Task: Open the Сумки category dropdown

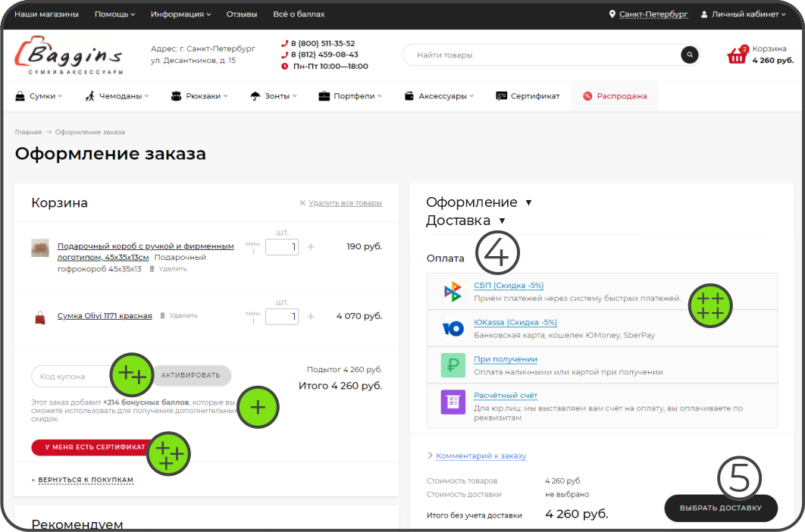Action: pos(39,96)
